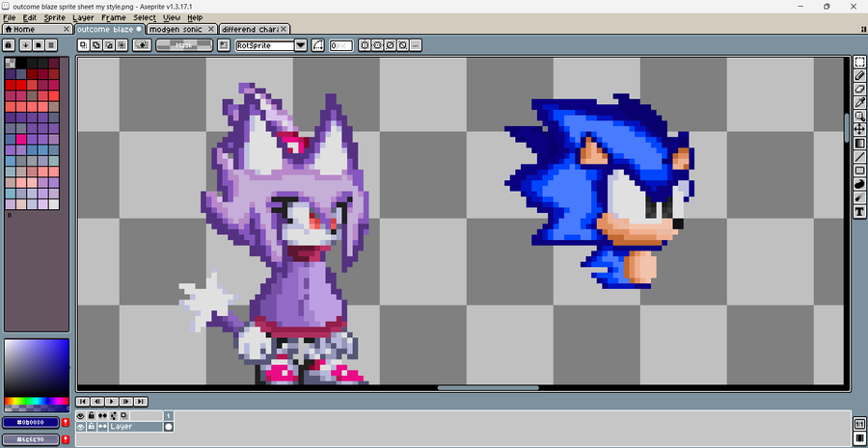Open the more options ellipsis button
The image size is (868, 448).
(415, 45)
